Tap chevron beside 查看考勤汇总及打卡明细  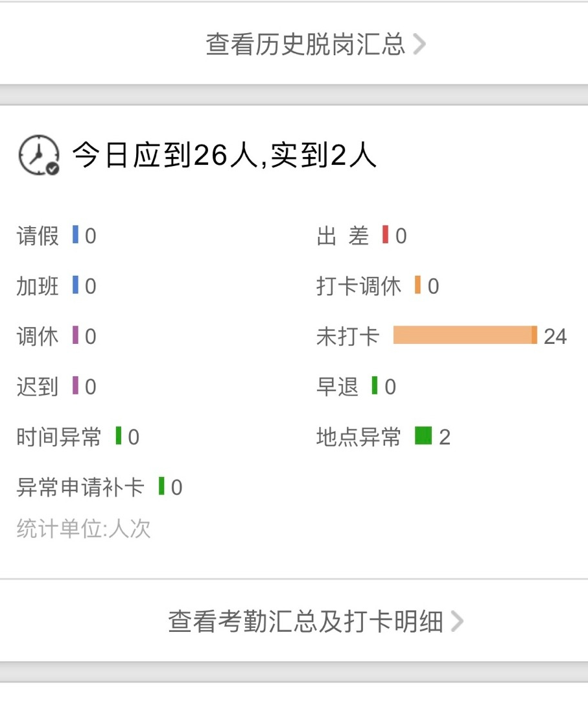coord(457,621)
